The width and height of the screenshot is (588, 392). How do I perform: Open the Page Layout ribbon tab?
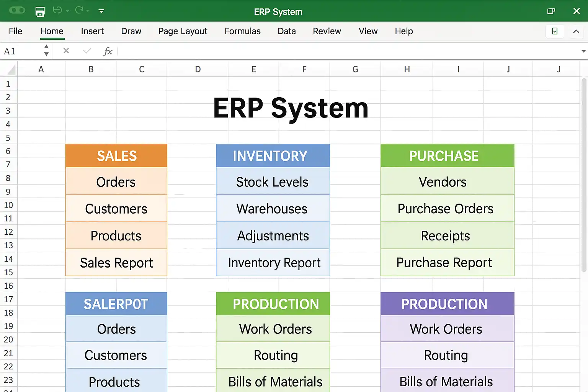pyautogui.click(x=183, y=31)
